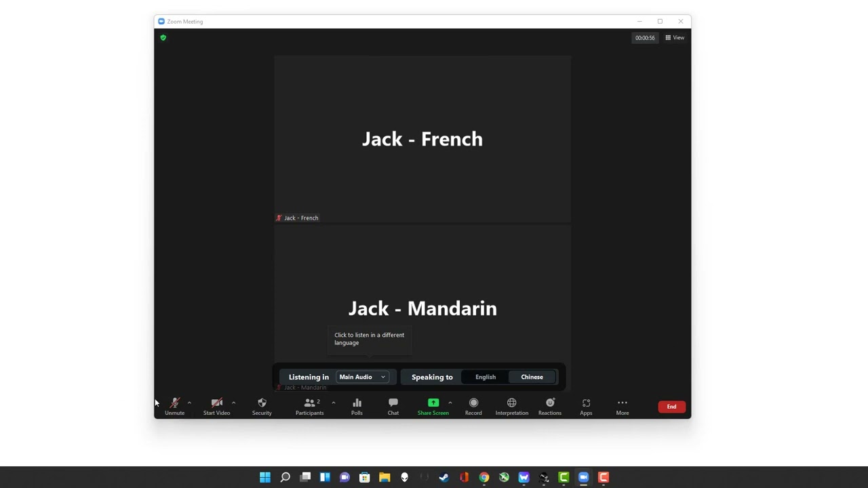Speak to the Chinese channel
Image resolution: width=868 pixels, height=488 pixels.
[x=532, y=377]
